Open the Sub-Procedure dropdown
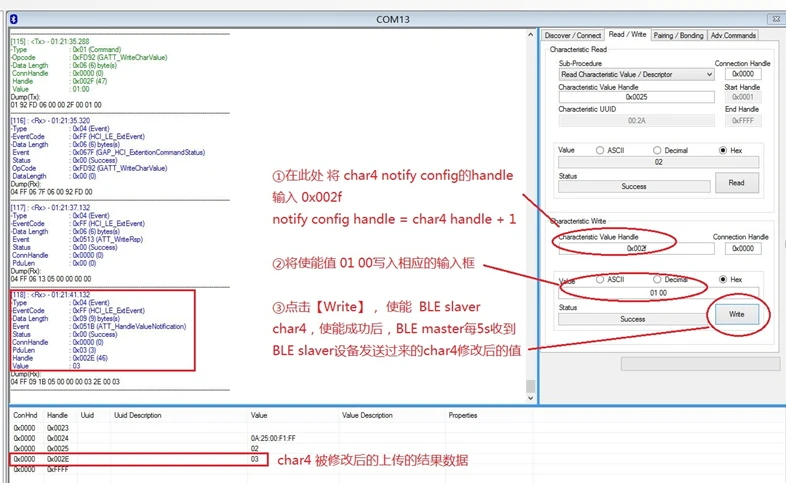 pyautogui.click(x=636, y=74)
